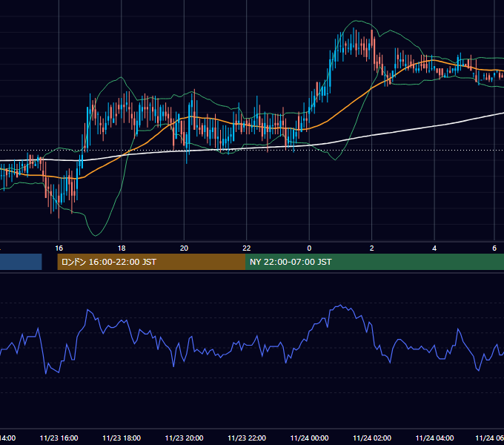This screenshot has width=504, height=445.
Task: Click the 11/23 20:00 date label
Action: click(x=184, y=438)
